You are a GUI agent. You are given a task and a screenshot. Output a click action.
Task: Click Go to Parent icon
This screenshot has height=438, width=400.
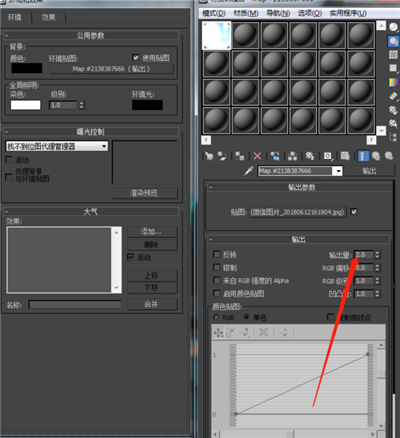pyautogui.click(x=376, y=156)
